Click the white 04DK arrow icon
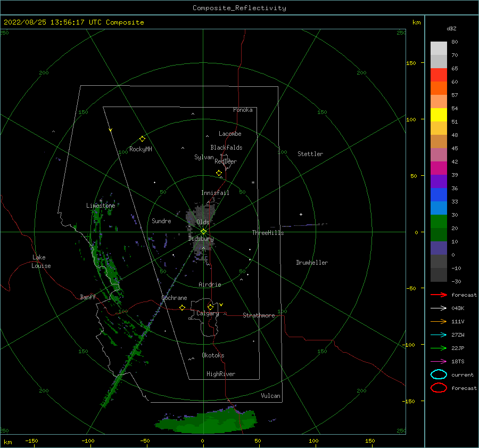 [439, 308]
